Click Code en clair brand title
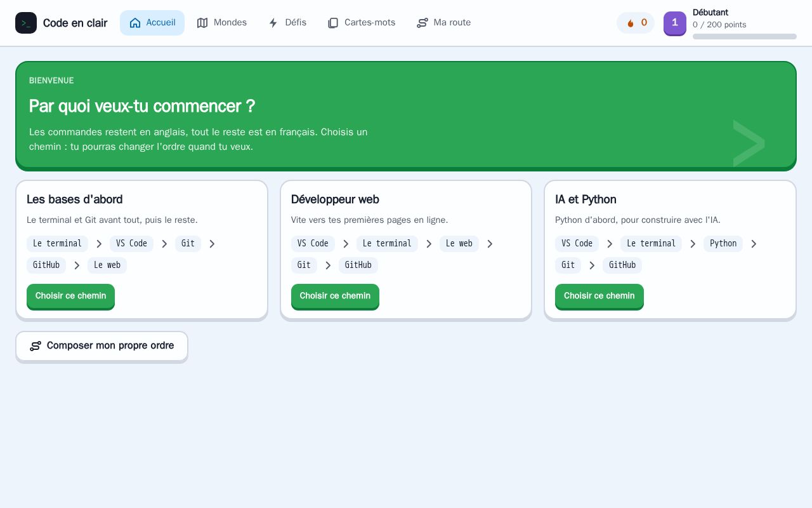Image resolution: width=812 pixels, height=508 pixels. pyautogui.click(x=75, y=23)
